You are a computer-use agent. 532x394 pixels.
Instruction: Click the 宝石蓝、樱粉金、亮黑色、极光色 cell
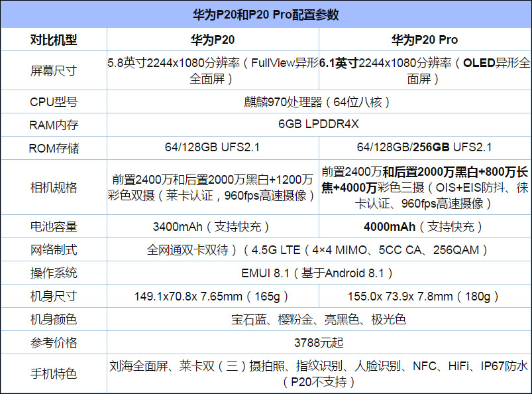point(319,319)
